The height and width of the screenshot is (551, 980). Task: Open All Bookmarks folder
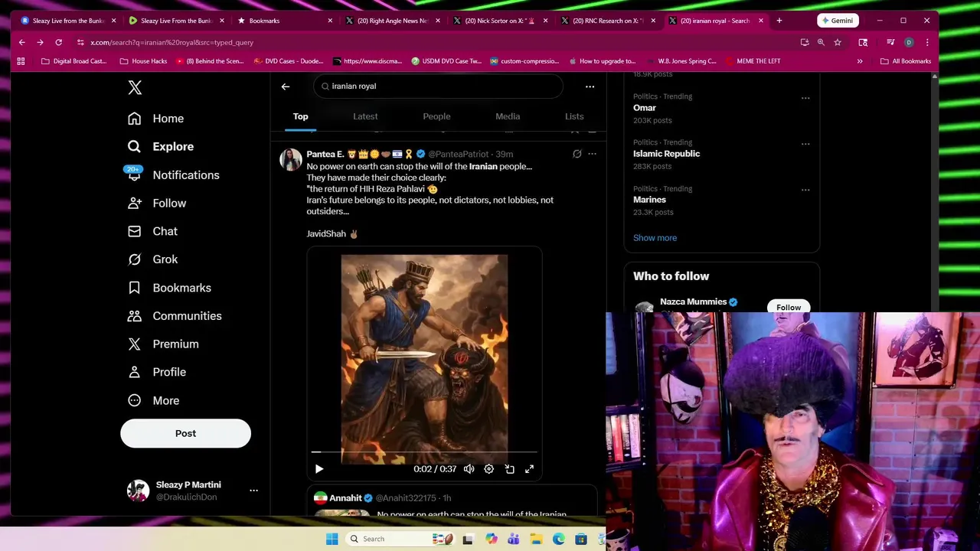click(x=906, y=61)
